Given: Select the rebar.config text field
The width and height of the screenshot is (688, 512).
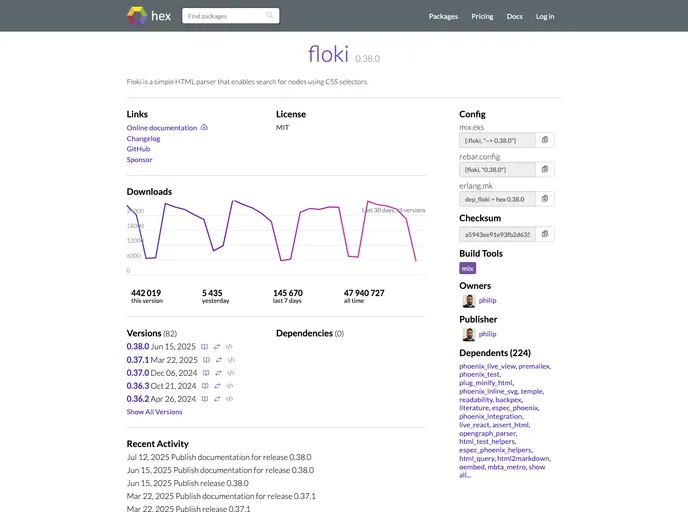Looking at the screenshot, I should pos(498,169).
